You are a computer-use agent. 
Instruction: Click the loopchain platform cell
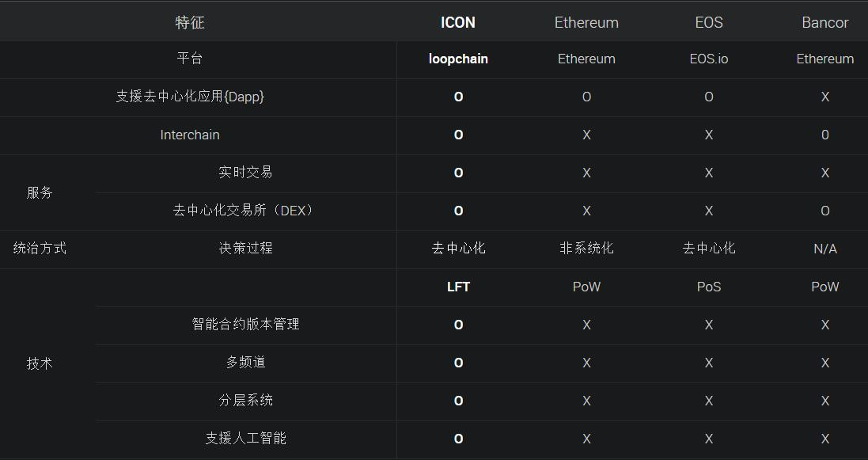(458, 59)
